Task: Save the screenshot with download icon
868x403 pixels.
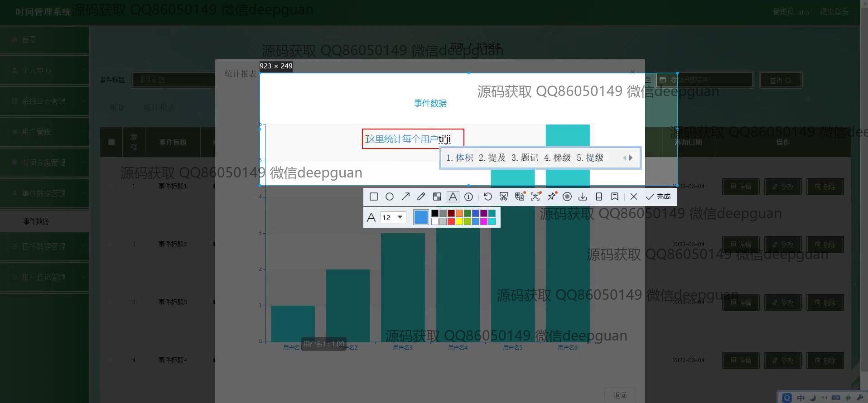Action: pyautogui.click(x=583, y=197)
